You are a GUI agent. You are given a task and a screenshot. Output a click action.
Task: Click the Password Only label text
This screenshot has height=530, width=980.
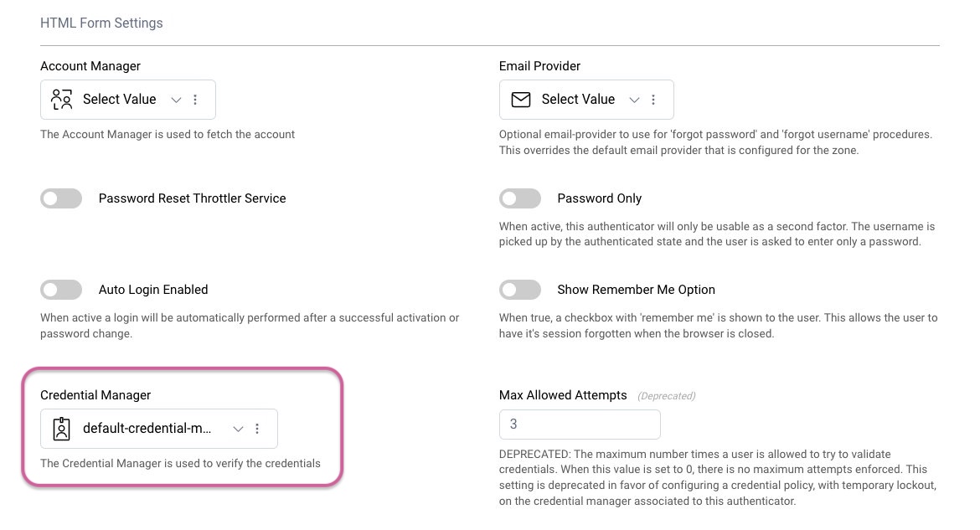point(599,198)
